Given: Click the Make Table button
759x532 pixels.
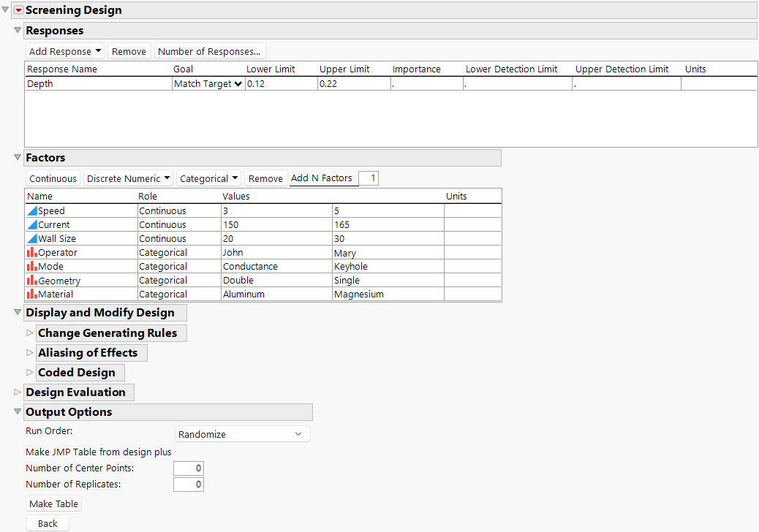Looking at the screenshot, I should [54, 503].
